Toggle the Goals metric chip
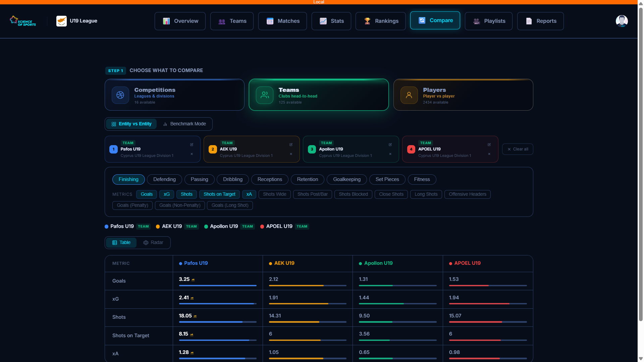Screen dimensions: 644x362 (x=147, y=194)
